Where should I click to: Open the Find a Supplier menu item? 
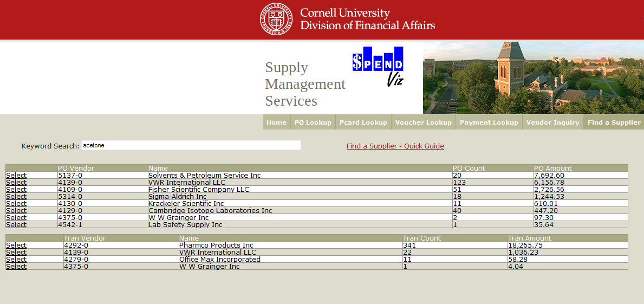614,122
